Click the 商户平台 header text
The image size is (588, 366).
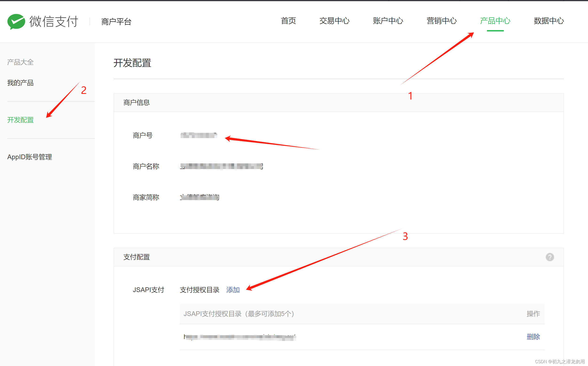tap(116, 22)
